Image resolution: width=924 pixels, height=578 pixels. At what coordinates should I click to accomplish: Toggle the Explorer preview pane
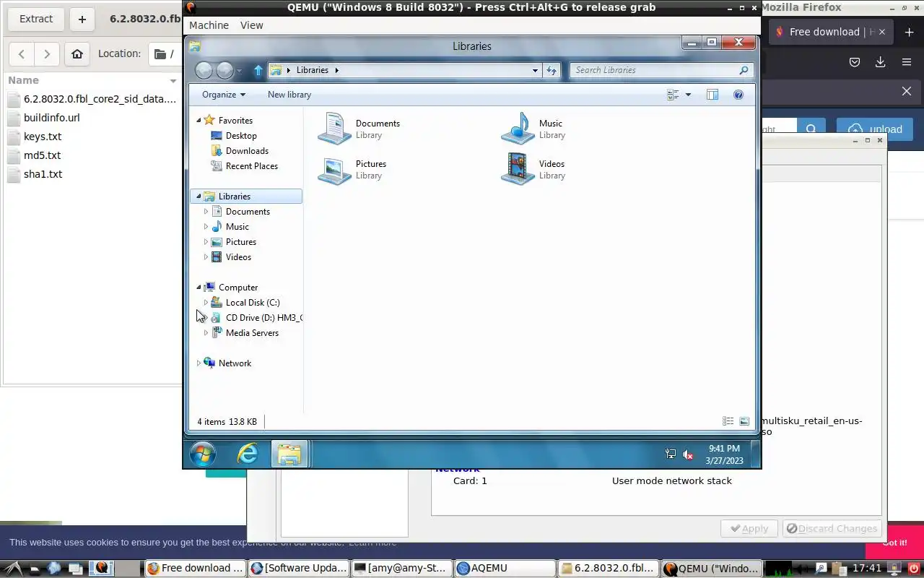click(712, 95)
